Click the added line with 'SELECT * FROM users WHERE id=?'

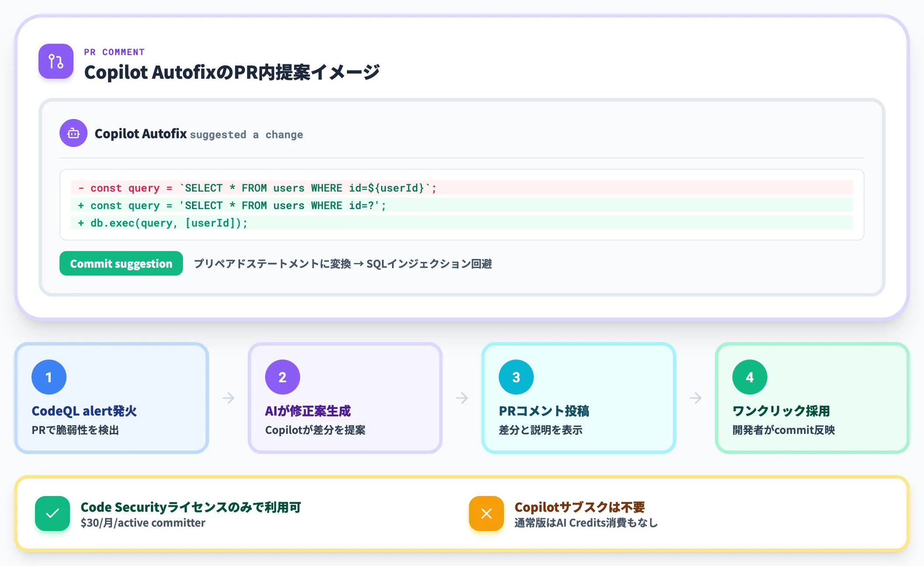tap(462, 205)
